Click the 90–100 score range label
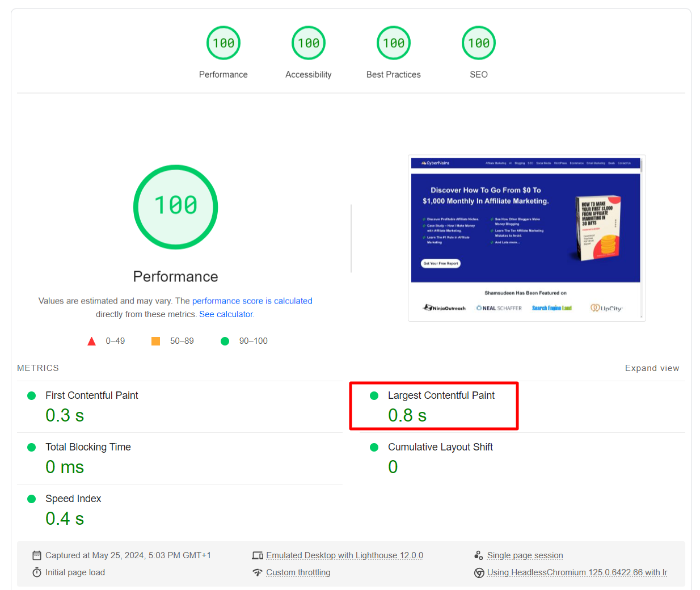The height and width of the screenshot is (590, 700). click(254, 341)
